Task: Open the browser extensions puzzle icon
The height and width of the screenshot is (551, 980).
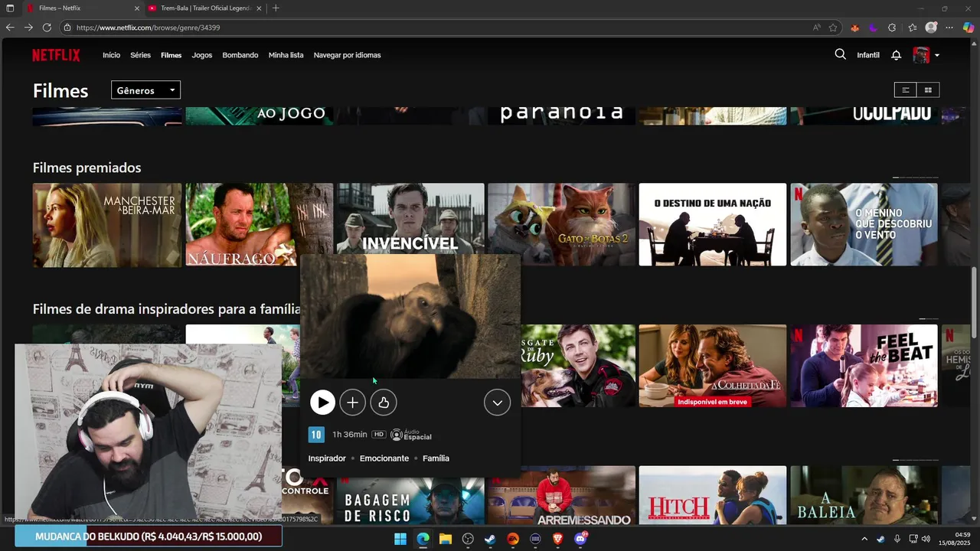Action: coord(892,28)
